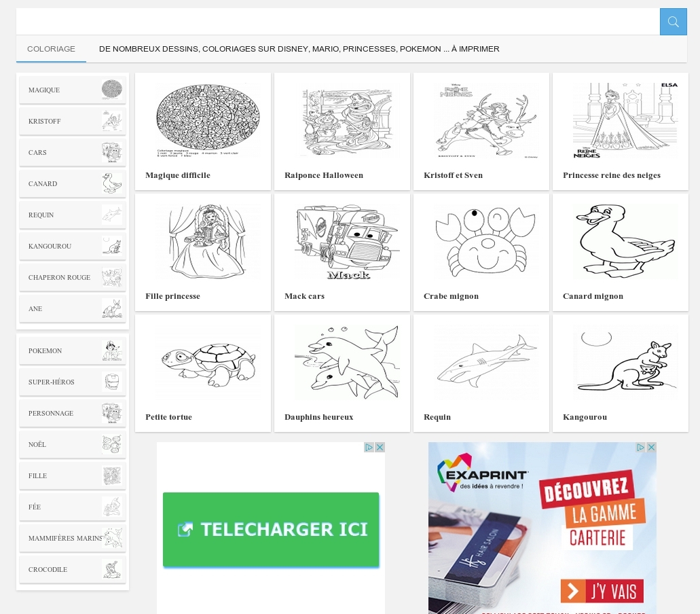
Task: Open the Raiponce Halloween drawing
Action: tap(347, 121)
